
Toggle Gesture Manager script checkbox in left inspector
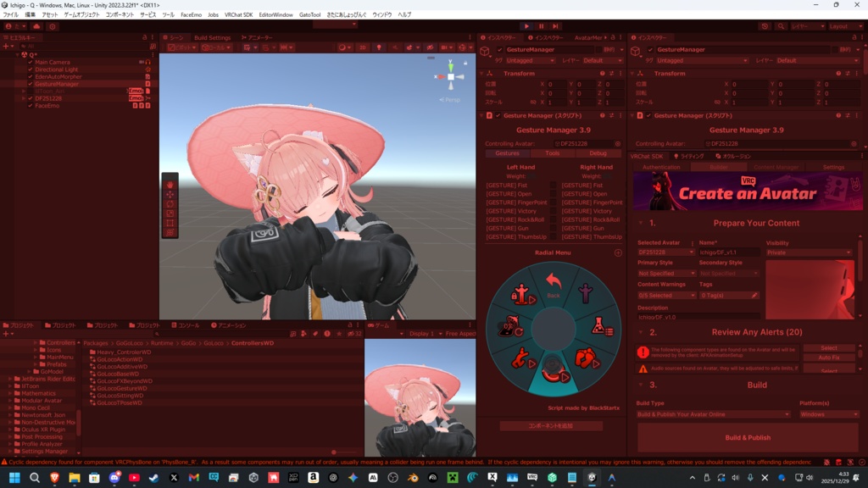tap(498, 115)
